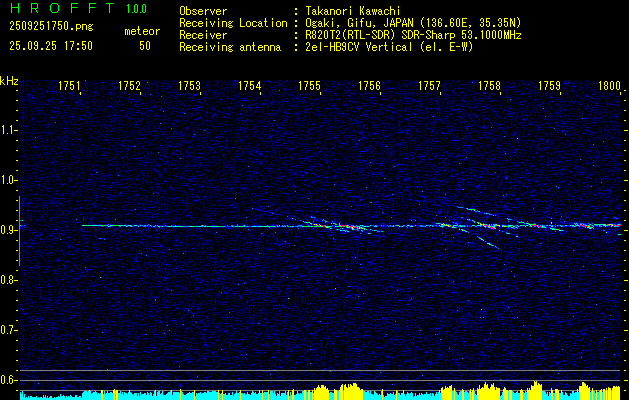
Task: Click the 1.0 kHz axis label
Action: (9, 180)
